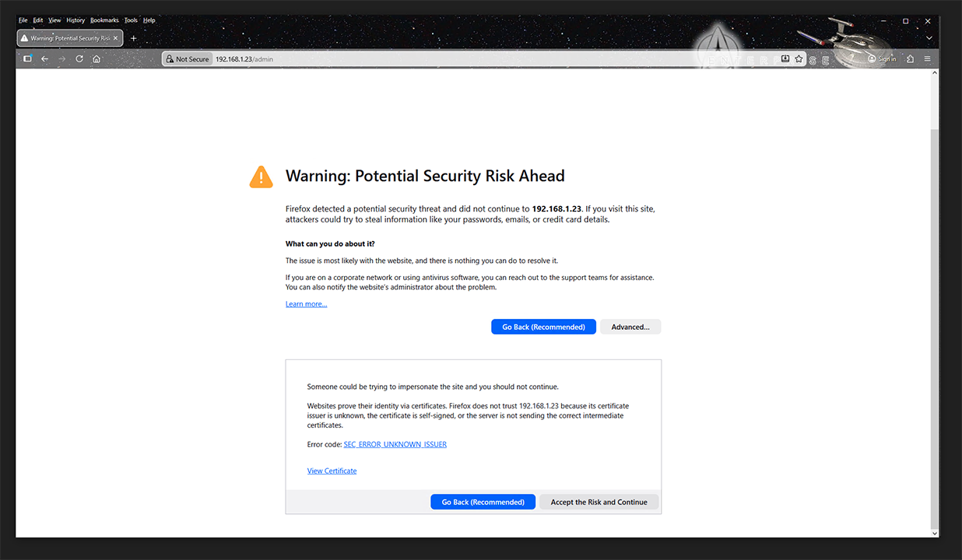Click the Not Secure site identity badge

188,59
